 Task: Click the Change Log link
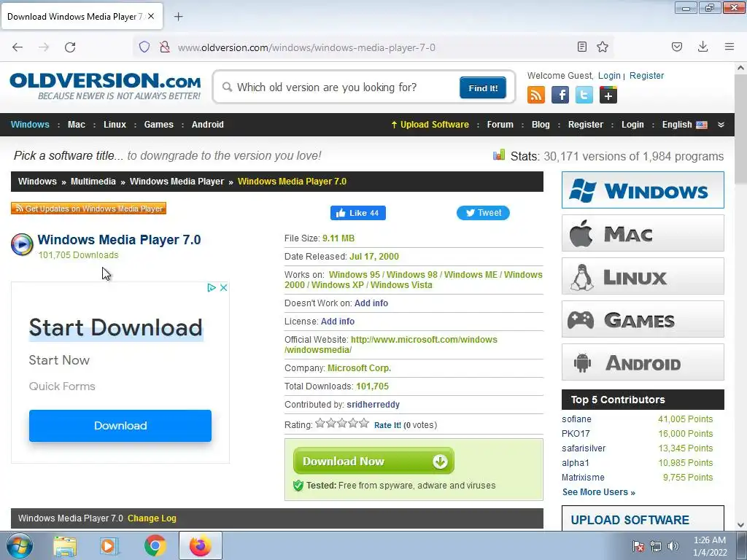click(152, 518)
